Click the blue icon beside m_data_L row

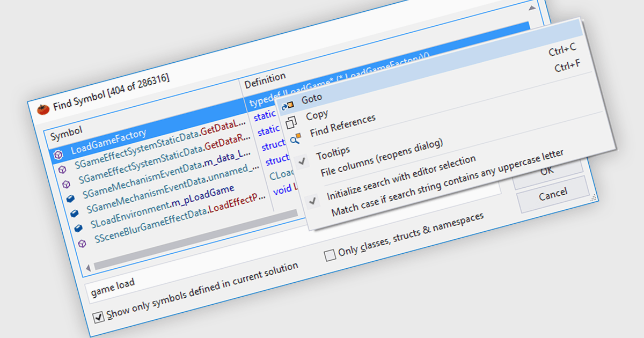pos(70,199)
